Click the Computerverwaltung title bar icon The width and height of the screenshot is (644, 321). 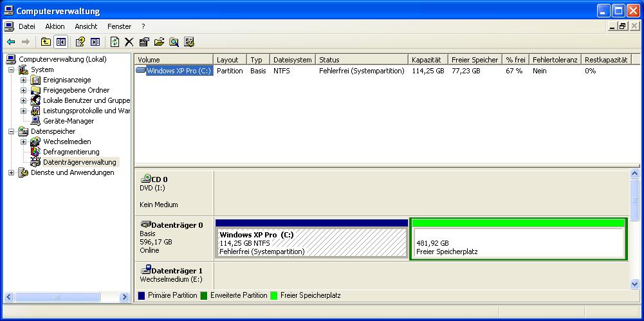tap(9, 11)
